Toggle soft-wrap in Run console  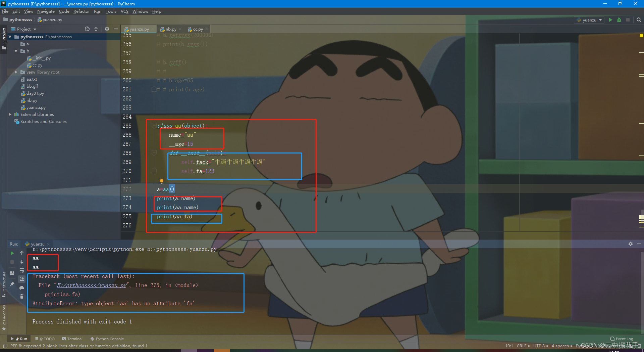(x=22, y=271)
